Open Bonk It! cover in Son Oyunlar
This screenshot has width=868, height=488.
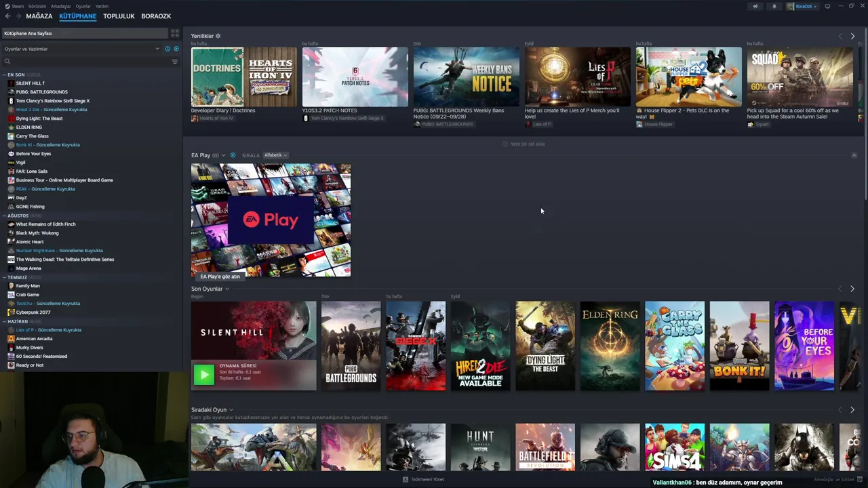739,346
